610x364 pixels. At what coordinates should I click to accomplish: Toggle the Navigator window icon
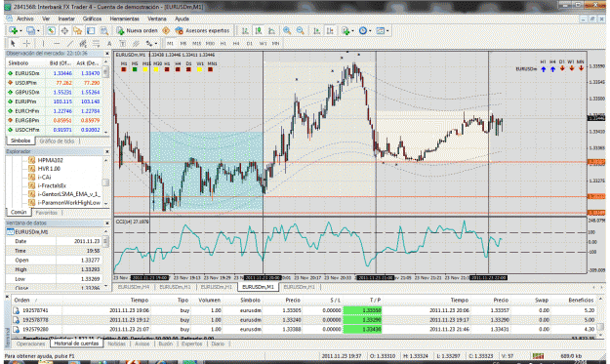pos(77,30)
